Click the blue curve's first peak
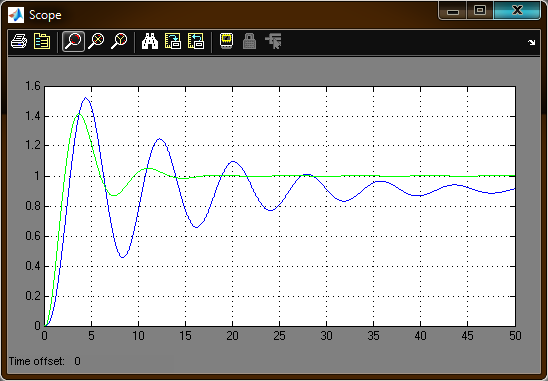The image size is (548, 381). click(x=86, y=98)
